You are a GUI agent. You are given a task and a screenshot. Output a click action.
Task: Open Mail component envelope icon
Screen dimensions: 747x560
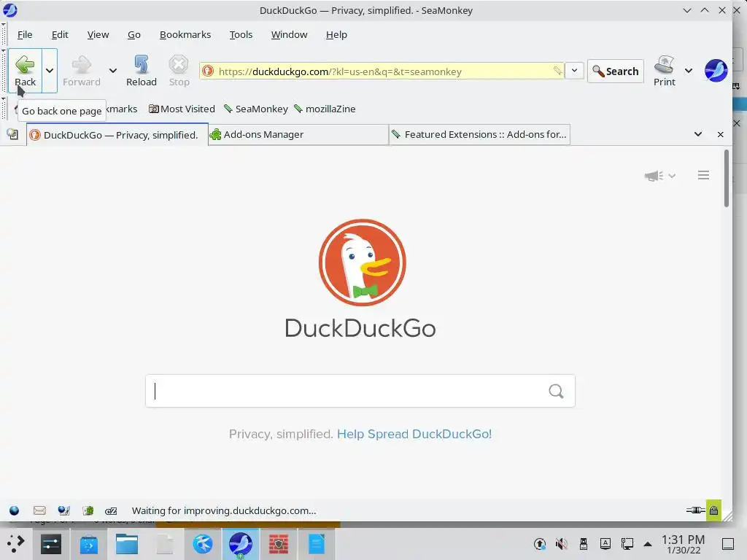[39, 511]
